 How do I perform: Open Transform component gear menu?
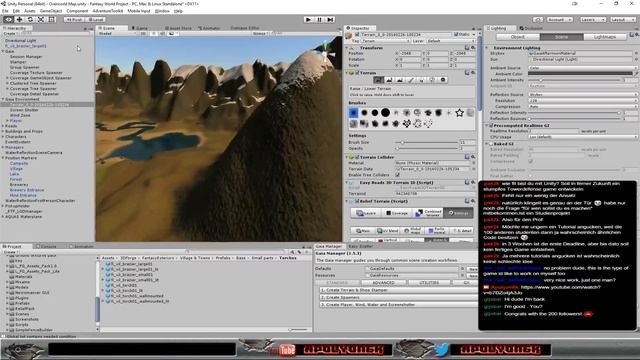(x=473, y=48)
